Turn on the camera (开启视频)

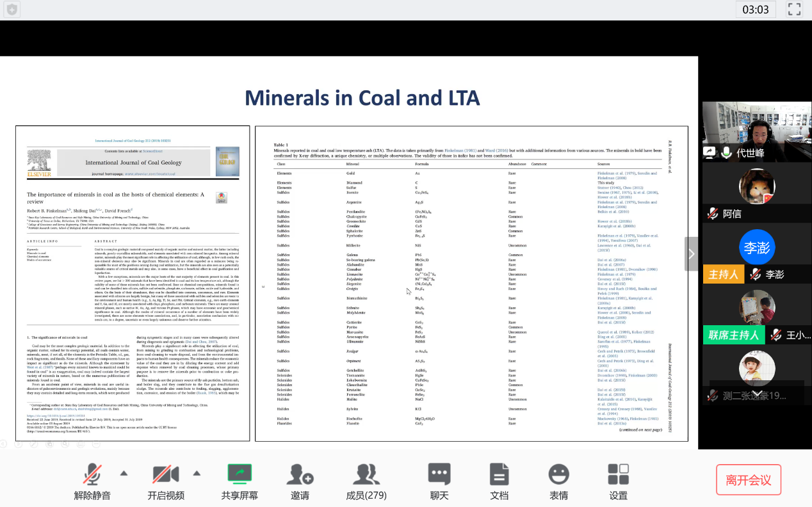[x=166, y=481]
